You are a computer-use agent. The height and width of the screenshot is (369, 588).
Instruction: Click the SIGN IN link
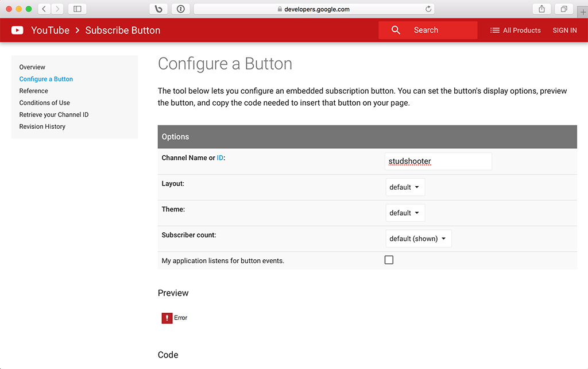click(x=564, y=30)
